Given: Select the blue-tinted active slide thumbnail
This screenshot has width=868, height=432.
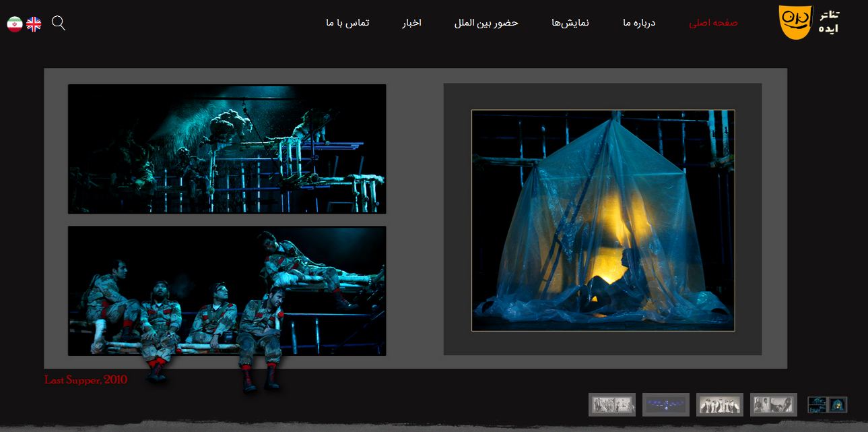Looking at the screenshot, I should pyautogui.click(x=828, y=404).
